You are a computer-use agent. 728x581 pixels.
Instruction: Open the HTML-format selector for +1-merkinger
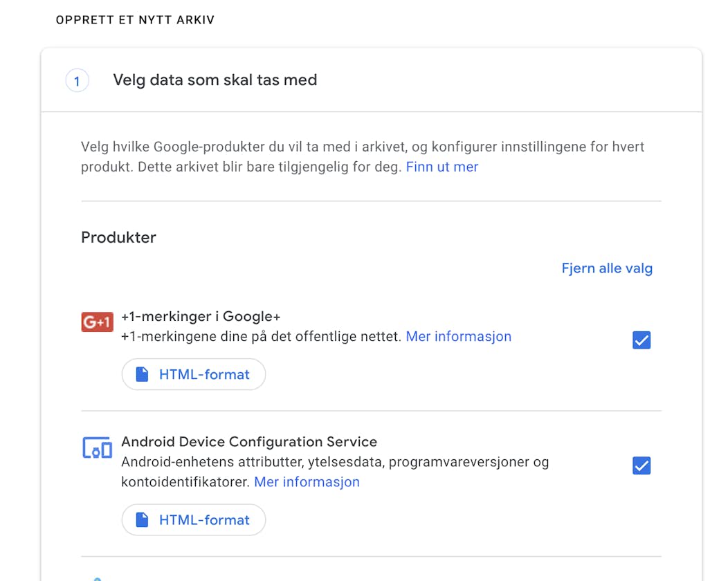tap(193, 374)
